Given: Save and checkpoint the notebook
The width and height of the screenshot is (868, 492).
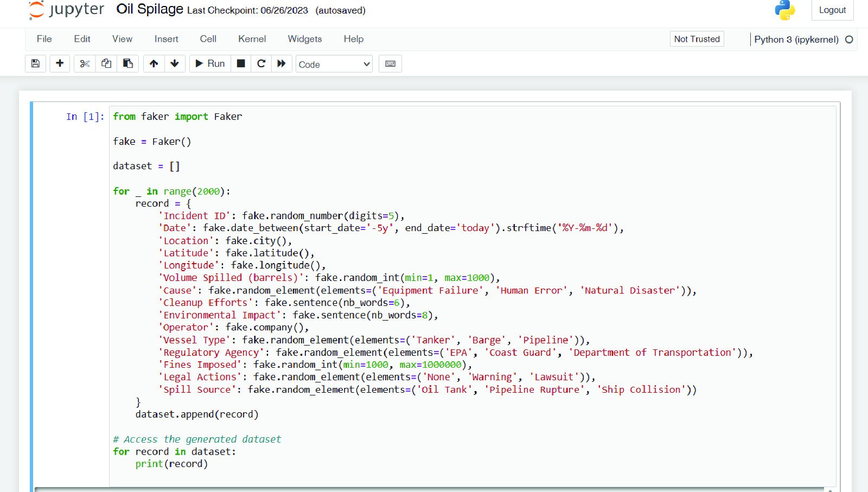Looking at the screenshot, I should click(35, 63).
